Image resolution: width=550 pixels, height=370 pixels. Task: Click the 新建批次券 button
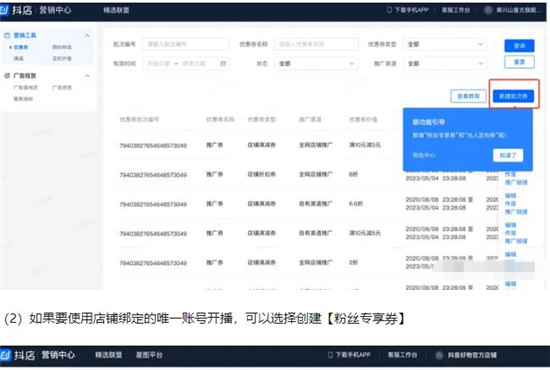click(x=514, y=96)
